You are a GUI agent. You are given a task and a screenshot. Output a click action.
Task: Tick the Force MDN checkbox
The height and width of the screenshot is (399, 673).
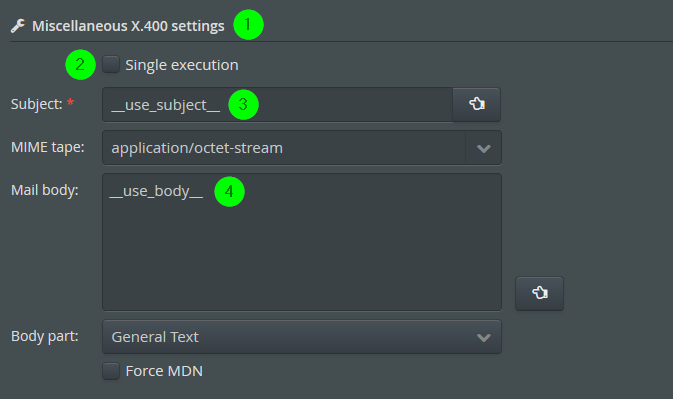click(111, 371)
